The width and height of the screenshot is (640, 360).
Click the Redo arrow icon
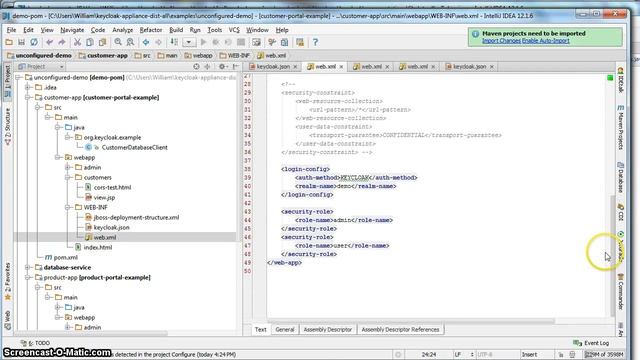click(62, 42)
